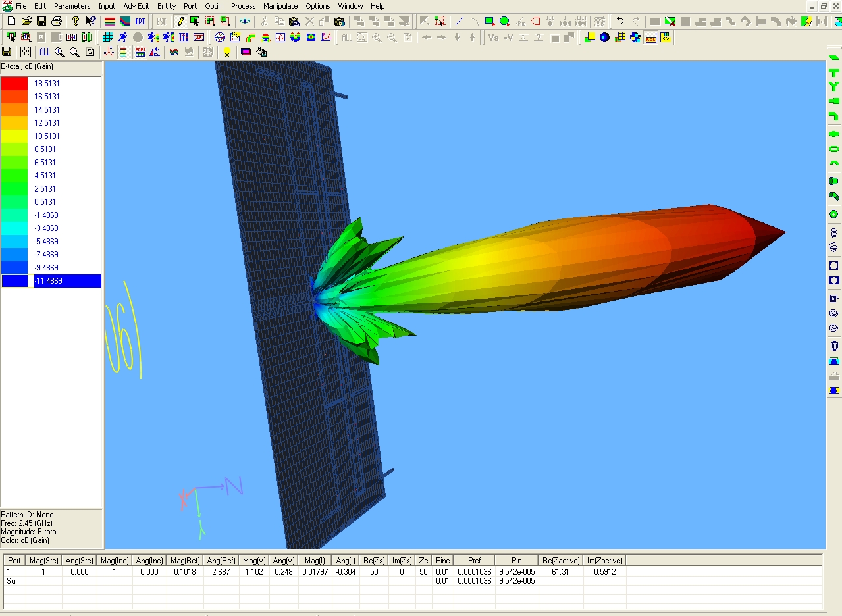Click the paste clipboard icon

[x=294, y=21]
